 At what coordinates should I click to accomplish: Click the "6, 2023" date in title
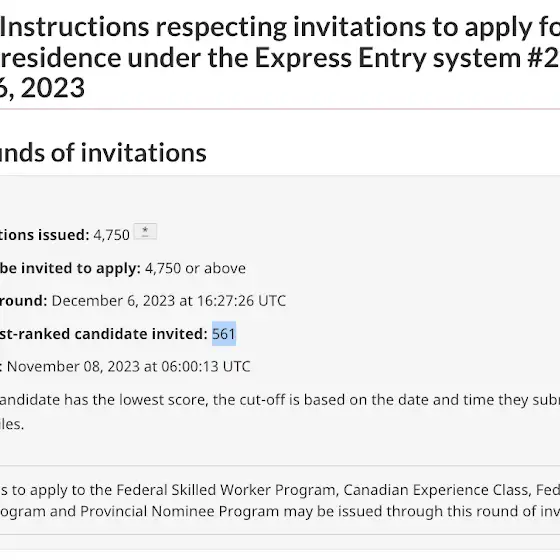[x=42, y=88]
